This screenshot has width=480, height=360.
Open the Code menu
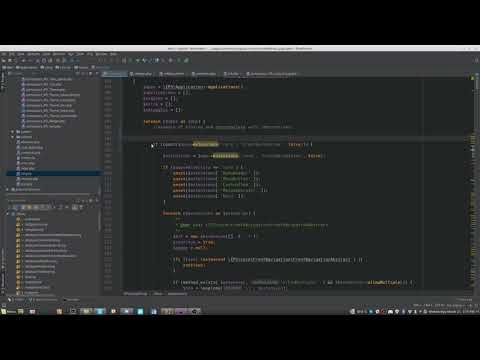coord(46,54)
